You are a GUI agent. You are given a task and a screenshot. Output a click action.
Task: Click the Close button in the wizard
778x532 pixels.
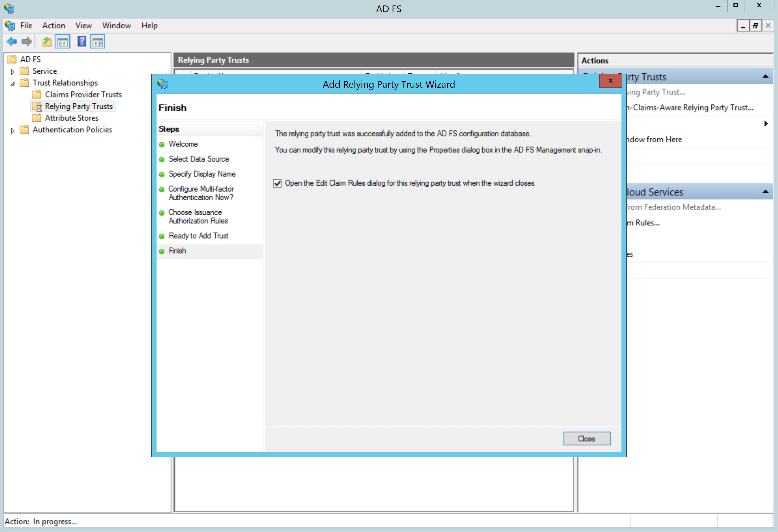point(587,439)
